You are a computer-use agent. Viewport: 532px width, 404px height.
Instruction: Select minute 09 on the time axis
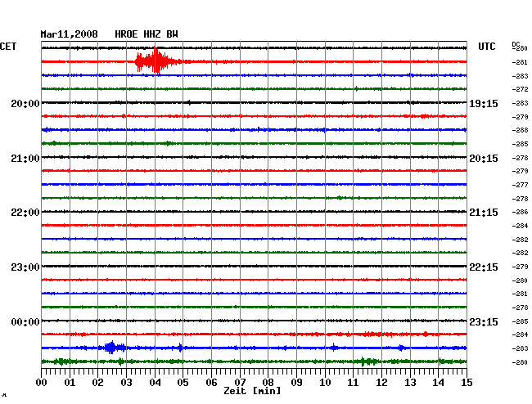(296, 383)
